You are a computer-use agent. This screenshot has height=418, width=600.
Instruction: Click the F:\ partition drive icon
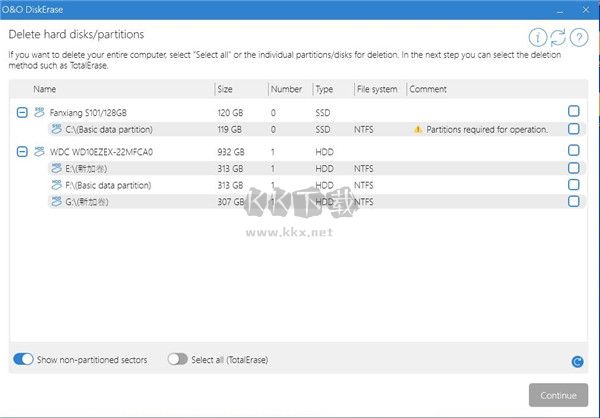pyautogui.click(x=56, y=185)
